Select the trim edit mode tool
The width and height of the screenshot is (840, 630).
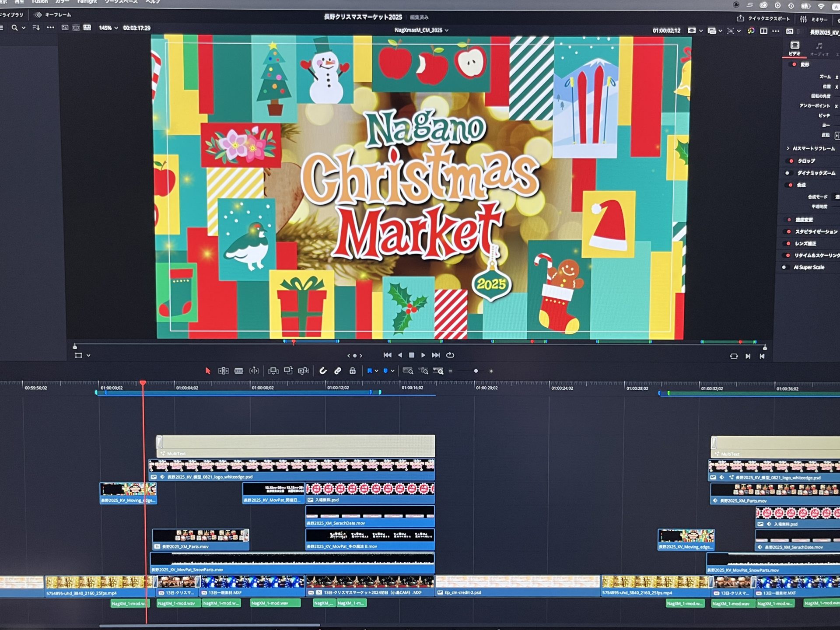coord(223,371)
